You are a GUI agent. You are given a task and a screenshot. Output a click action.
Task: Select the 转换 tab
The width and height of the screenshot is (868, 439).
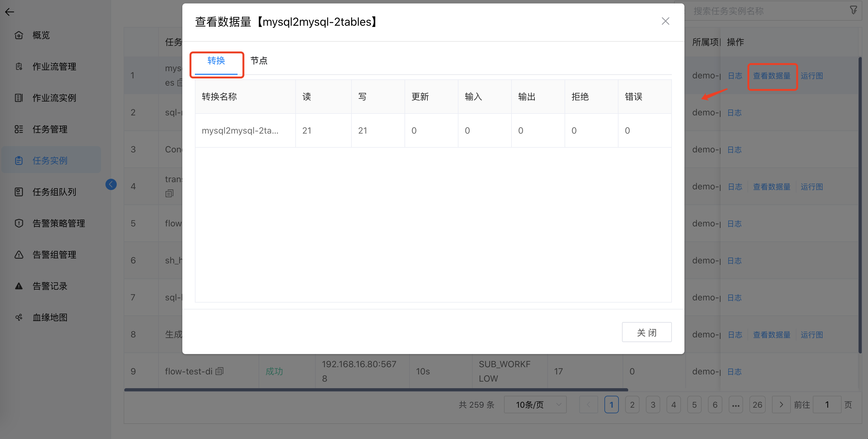(216, 61)
